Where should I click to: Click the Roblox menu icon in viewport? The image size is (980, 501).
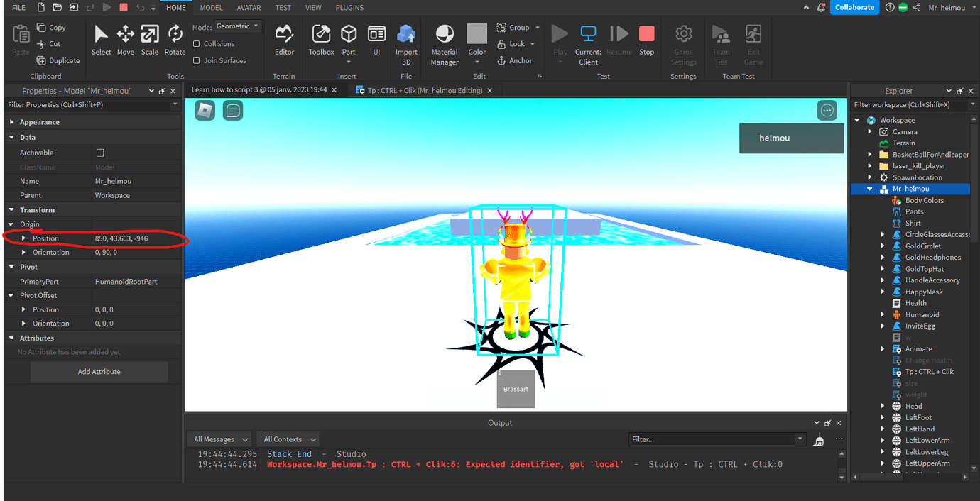205,110
